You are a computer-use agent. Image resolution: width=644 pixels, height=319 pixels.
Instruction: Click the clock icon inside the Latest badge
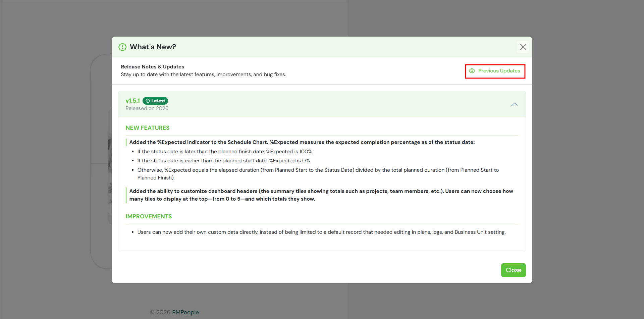(148, 101)
